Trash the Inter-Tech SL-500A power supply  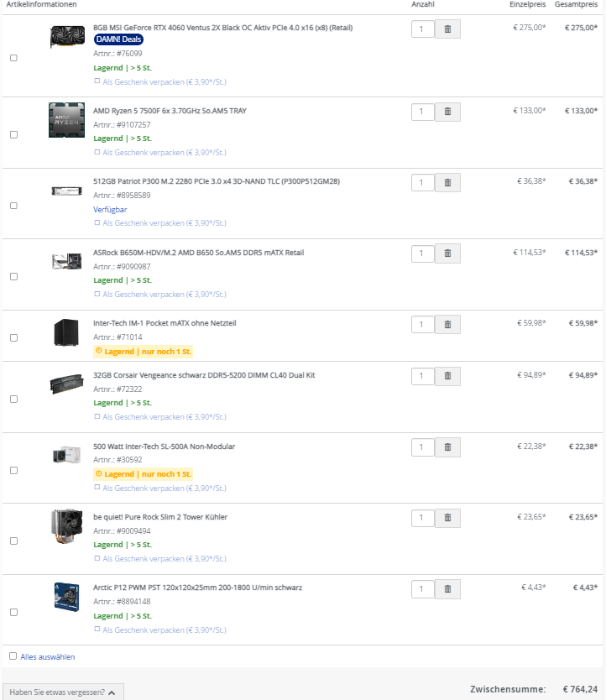(x=447, y=447)
